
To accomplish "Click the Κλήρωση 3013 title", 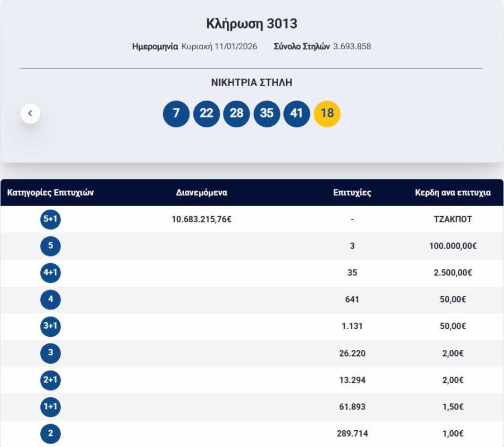I will [x=251, y=24].
